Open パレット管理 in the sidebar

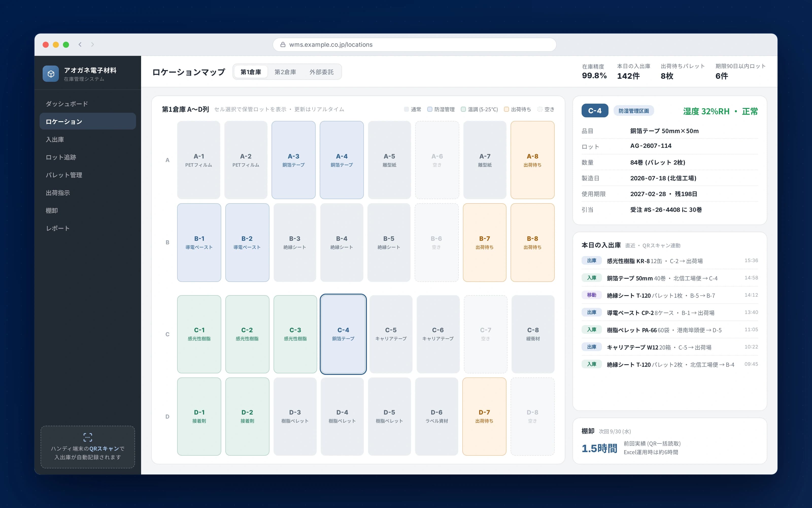(88, 175)
